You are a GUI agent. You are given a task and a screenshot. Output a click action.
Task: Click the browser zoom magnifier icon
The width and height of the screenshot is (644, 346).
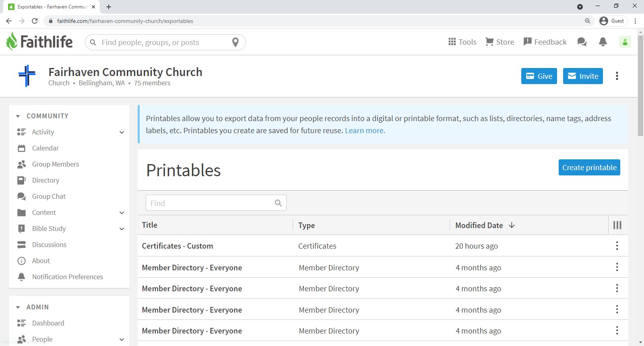click(588, 21)
